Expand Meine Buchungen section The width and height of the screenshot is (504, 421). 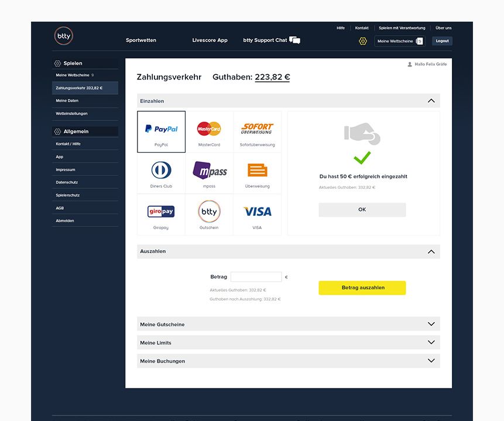point(431,361)
